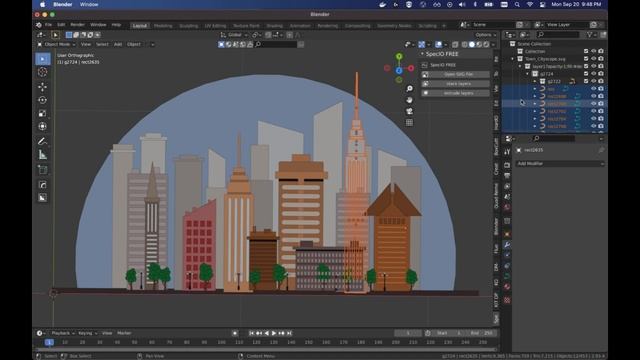Open the Edit menu
This screenshot has height=360, width=640.
61,25
